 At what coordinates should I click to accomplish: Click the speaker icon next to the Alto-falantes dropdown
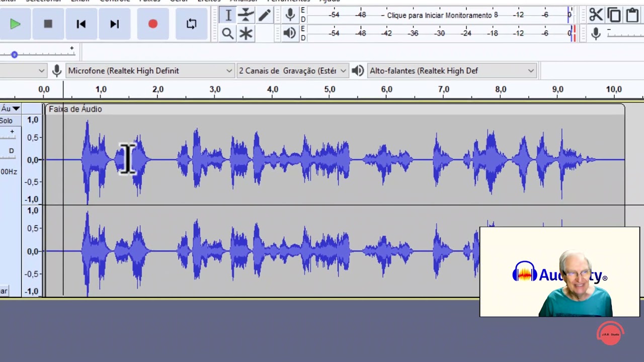358,71
